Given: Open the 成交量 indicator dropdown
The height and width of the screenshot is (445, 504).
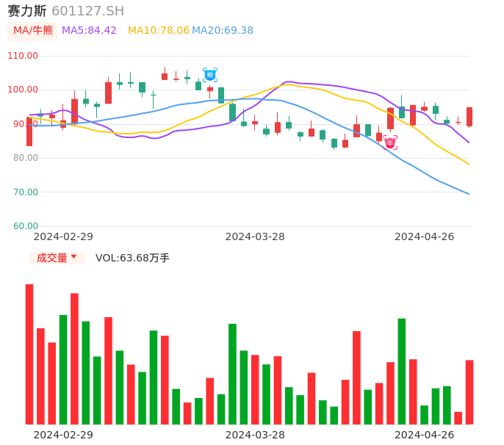Looking at the screenshot, I should tap(57, 258).
